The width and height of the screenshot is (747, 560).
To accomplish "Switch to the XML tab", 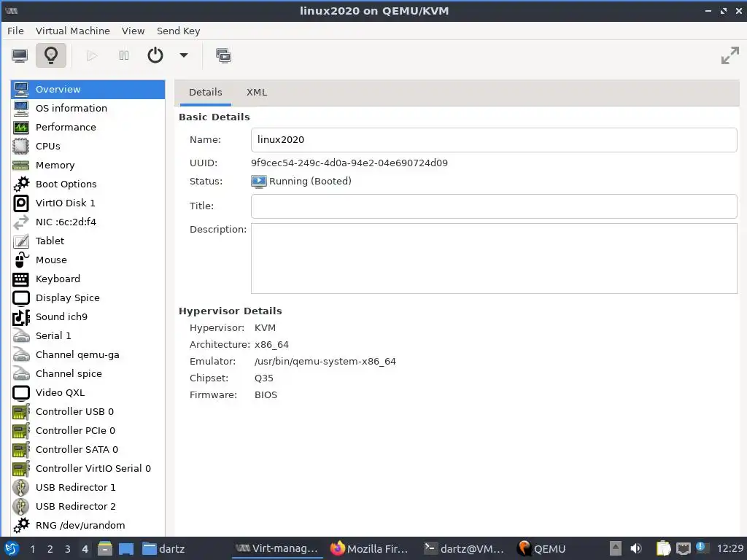I will click(x=257, y=93).
